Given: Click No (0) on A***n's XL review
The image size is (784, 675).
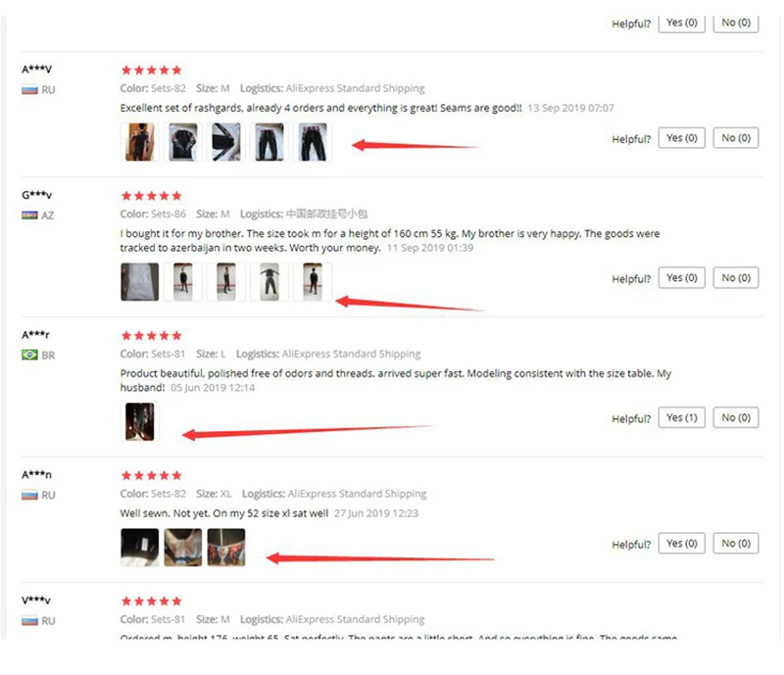Looking at the screenshot, I should [x=736, y=543].
